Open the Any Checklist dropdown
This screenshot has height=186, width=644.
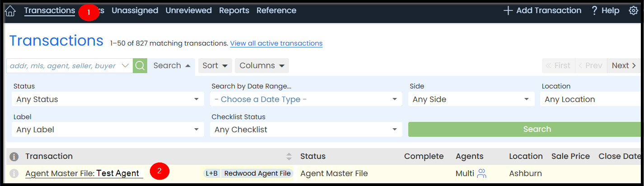(x=306, y=130)
